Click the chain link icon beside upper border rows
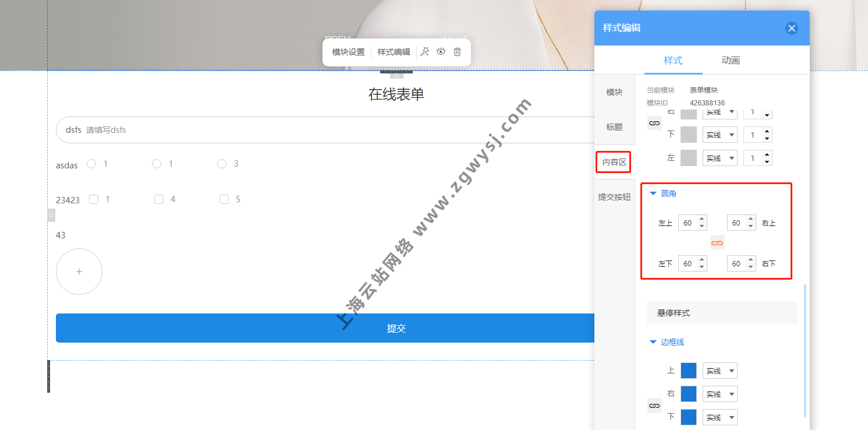The height and width of the screenshot is (430, 868). click(x=654, y=124)
